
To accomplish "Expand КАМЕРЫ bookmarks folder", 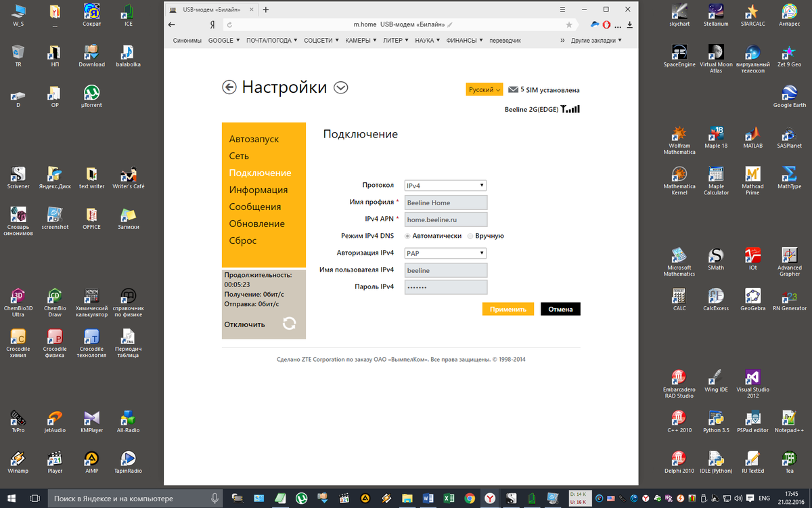I will [361, 40].
